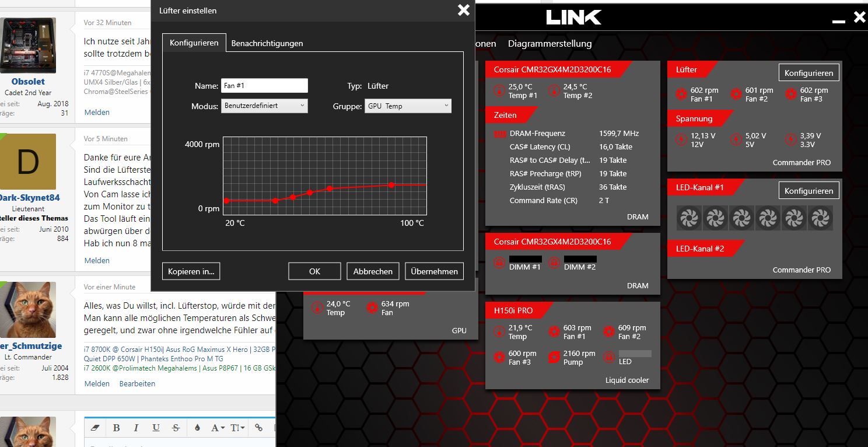
Task: Click the H150i PRO LED icon
Action: click(609, 358)
